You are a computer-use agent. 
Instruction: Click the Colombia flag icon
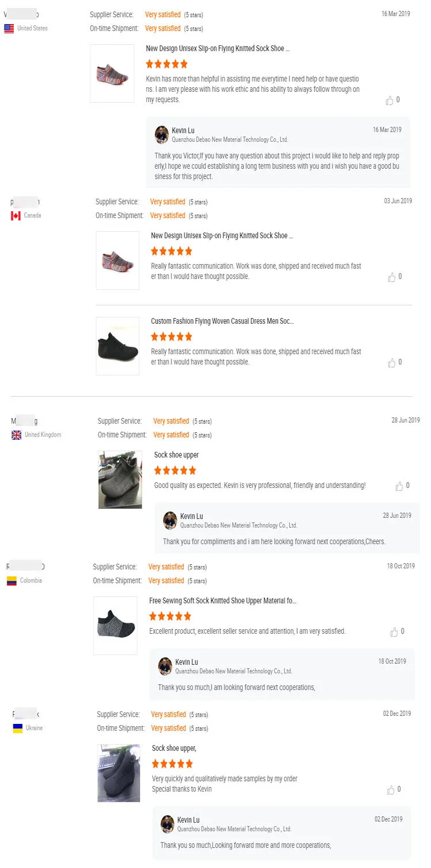(11, 581)
